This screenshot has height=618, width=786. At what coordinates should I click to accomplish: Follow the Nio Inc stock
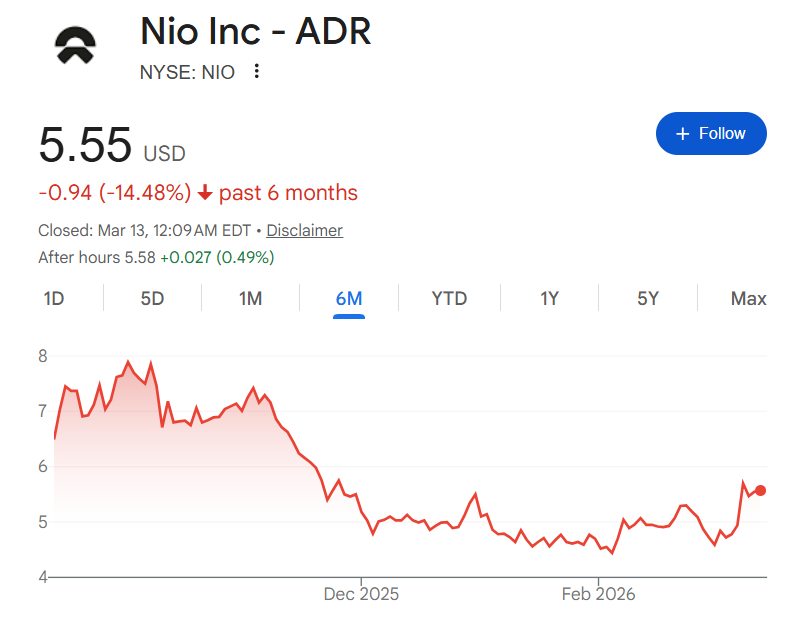point(711,134)
